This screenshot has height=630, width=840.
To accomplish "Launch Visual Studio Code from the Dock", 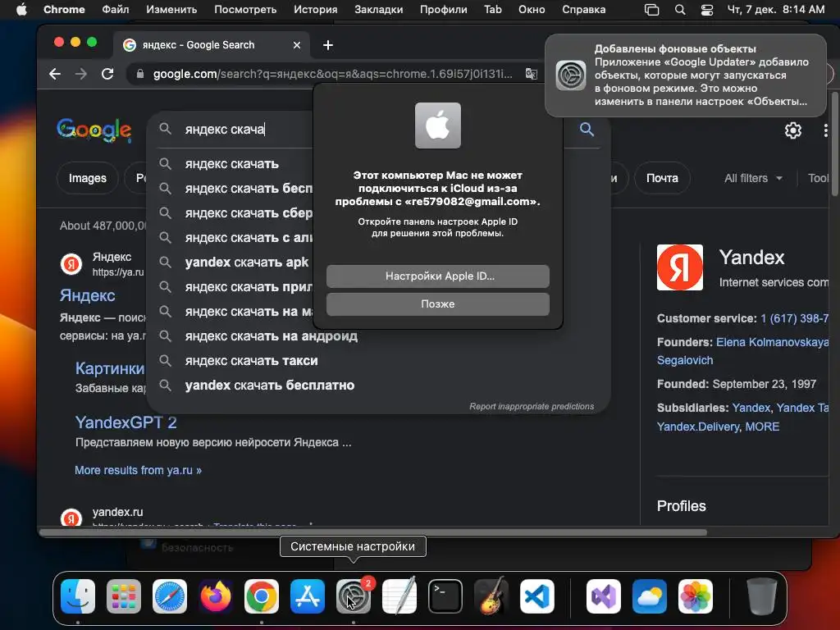I will pyautogui.click(x=537, y=596).
